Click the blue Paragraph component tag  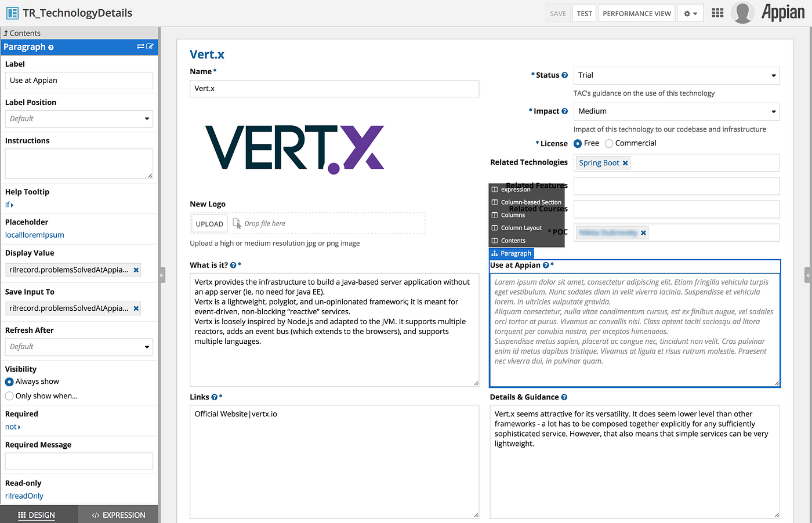[x=511, y=253]
